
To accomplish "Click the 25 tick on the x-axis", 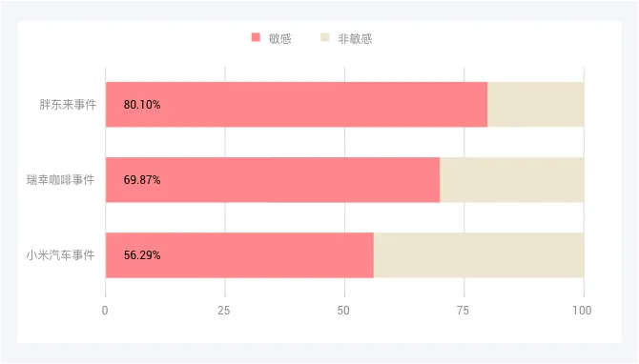I will [224, 311].
